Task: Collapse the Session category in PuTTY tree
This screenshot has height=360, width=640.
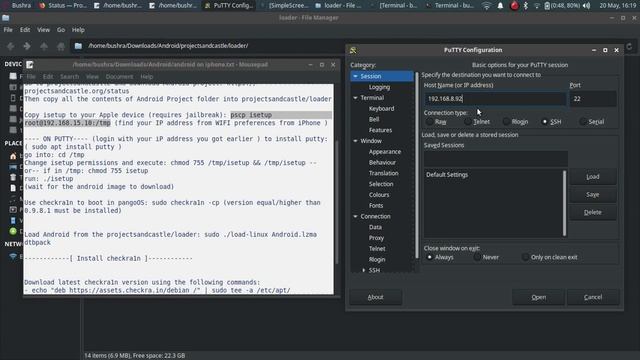Action: click(355, 76)
